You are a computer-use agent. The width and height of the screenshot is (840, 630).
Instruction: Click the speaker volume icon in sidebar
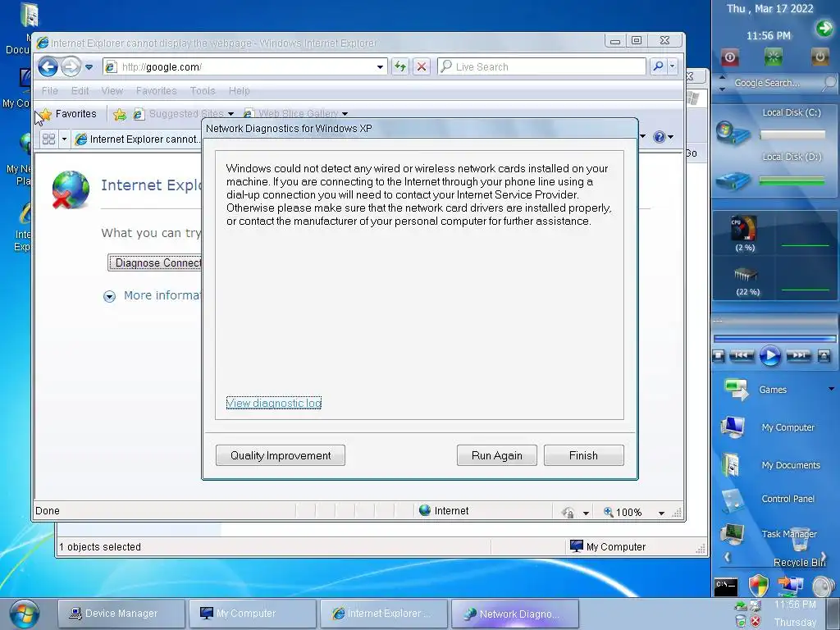coord(822,586)
